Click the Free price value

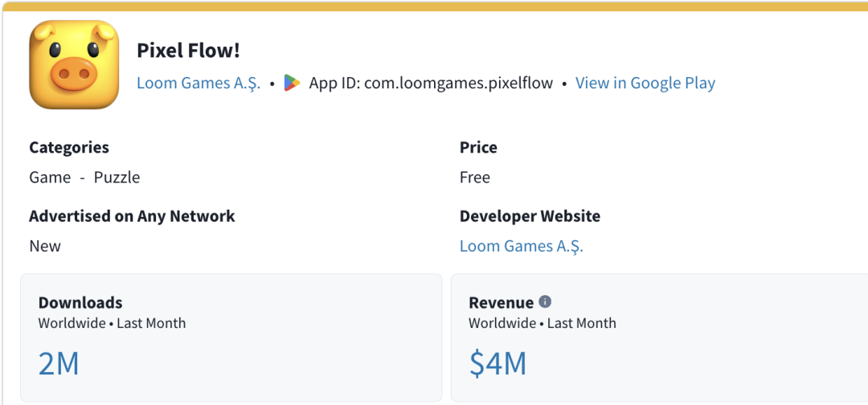474,178
